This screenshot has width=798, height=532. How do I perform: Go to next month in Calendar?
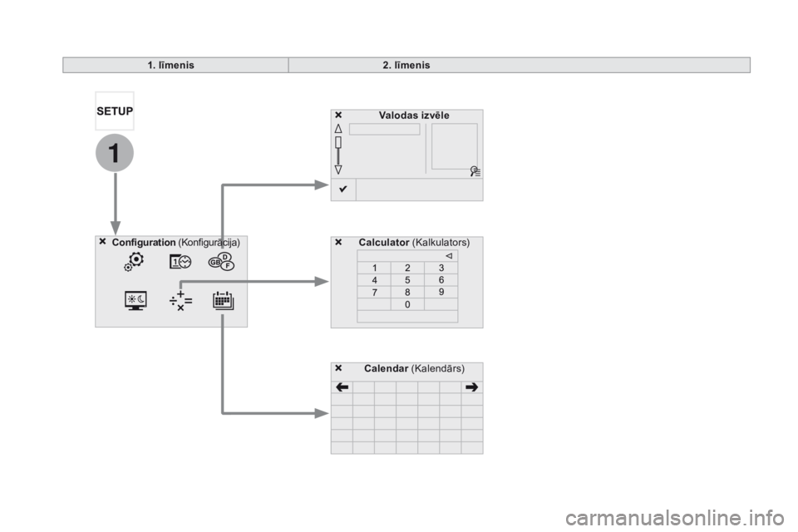coord(472,387)
